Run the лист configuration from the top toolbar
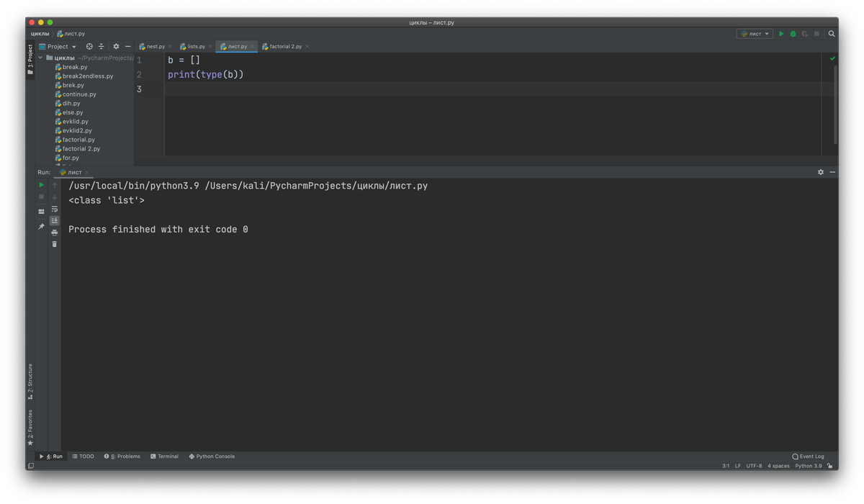The image size is (864, 504). (781, 34)
